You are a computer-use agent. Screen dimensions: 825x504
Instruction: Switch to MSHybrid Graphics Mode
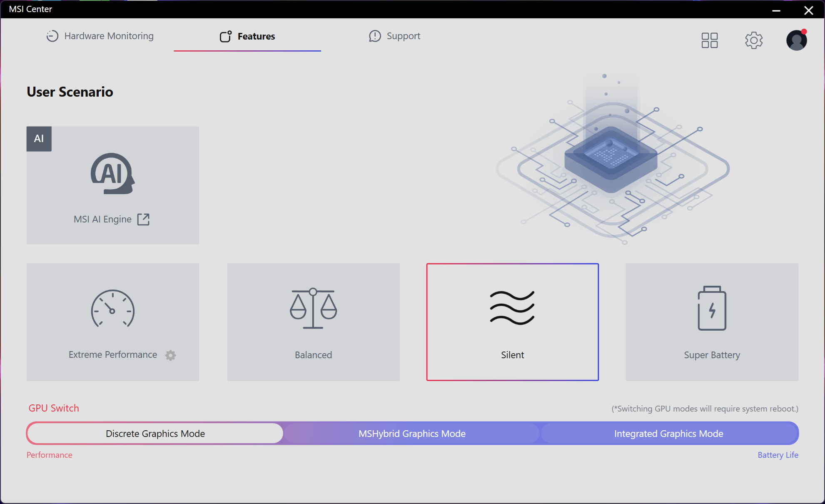(x=412, y=434)
